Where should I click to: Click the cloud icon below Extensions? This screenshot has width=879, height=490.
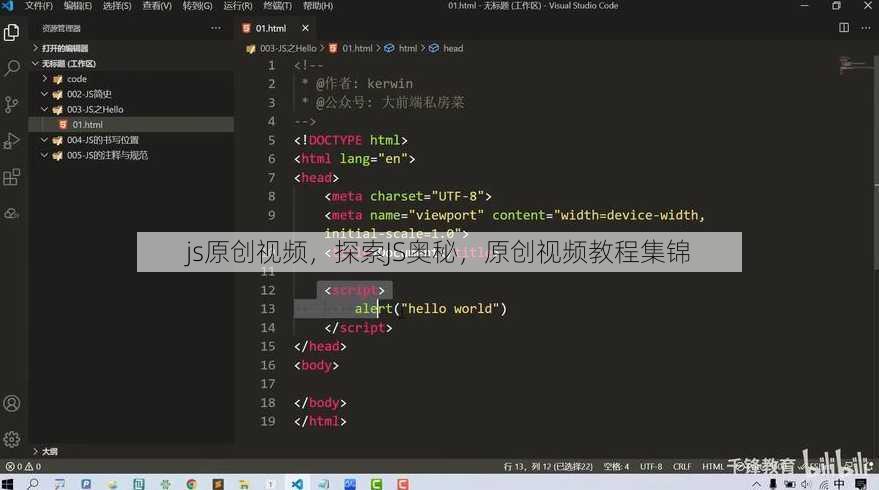(x=12, y=214)
